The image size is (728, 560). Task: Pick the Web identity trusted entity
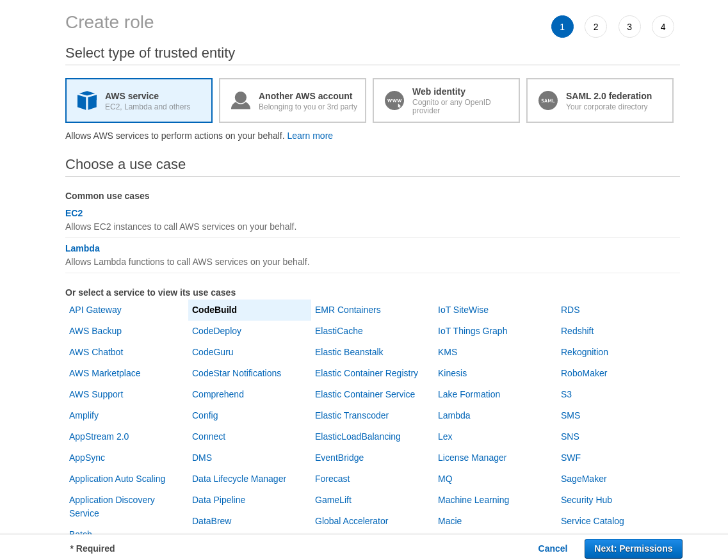click(446, 100)
